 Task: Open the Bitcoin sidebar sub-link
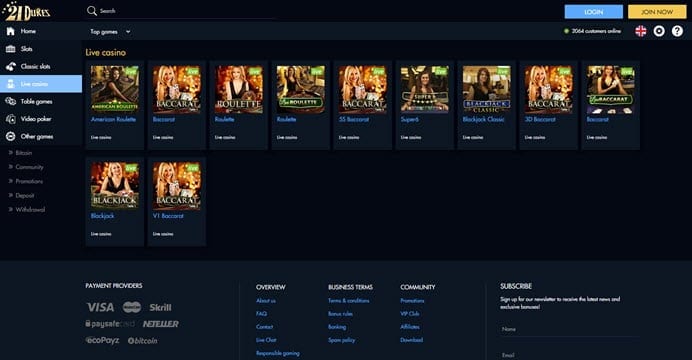(24, 153)
